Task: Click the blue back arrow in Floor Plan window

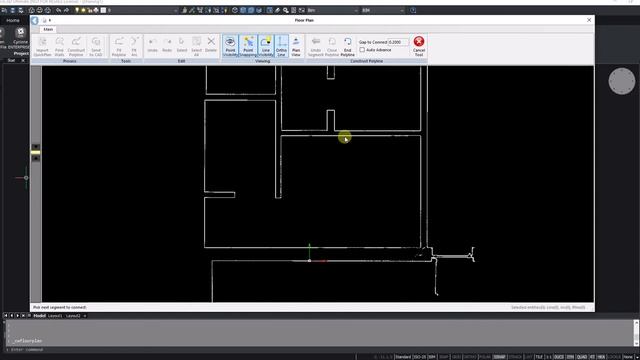Action: click(x=35, y=20)
